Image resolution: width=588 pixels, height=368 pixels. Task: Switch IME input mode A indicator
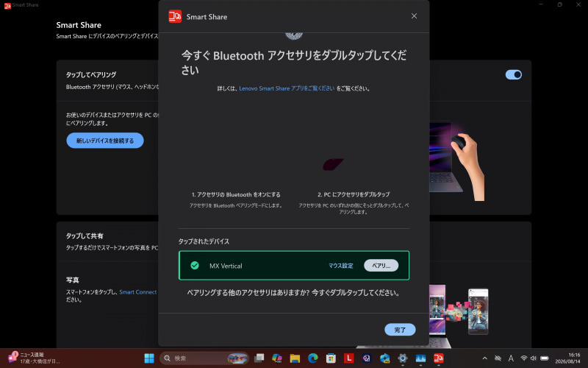tap(511, 358)
